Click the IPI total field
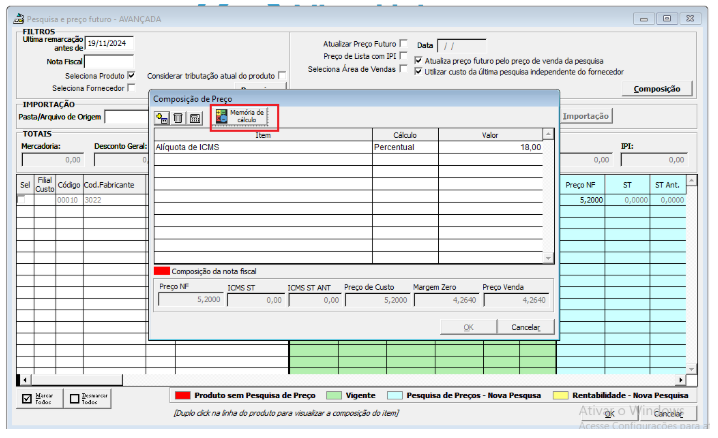 pyautogui.click(x=654, y=160)
